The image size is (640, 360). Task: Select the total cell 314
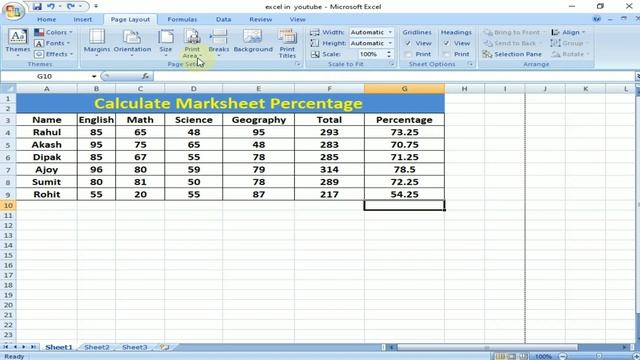[329, 169]
